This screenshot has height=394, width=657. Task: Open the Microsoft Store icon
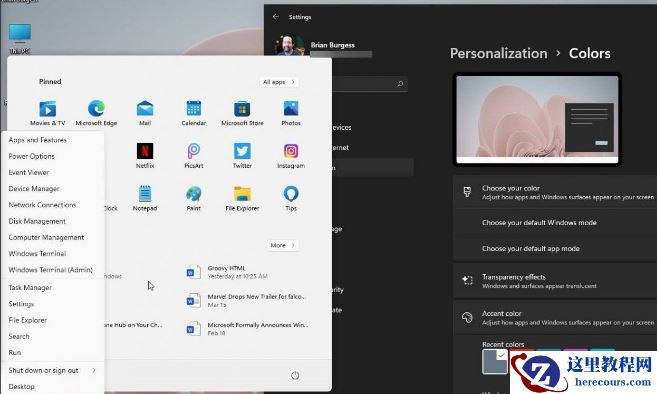pos(242,109)
